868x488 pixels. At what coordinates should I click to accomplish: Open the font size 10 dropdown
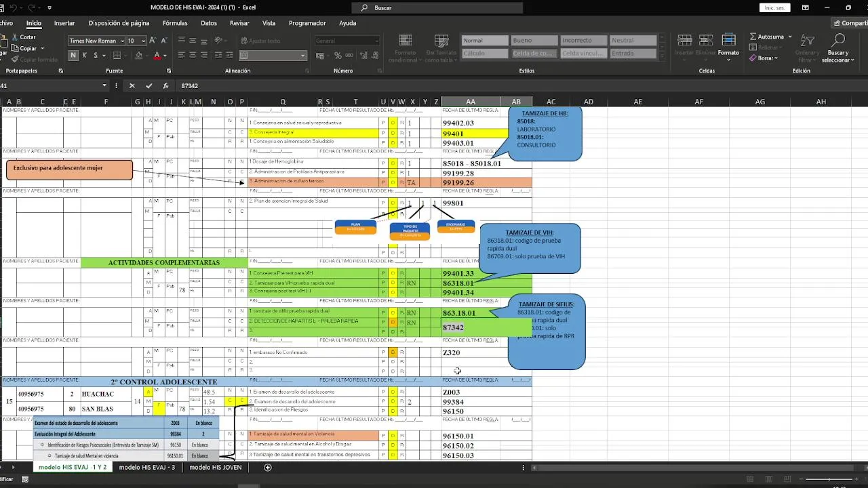point(143,41)
